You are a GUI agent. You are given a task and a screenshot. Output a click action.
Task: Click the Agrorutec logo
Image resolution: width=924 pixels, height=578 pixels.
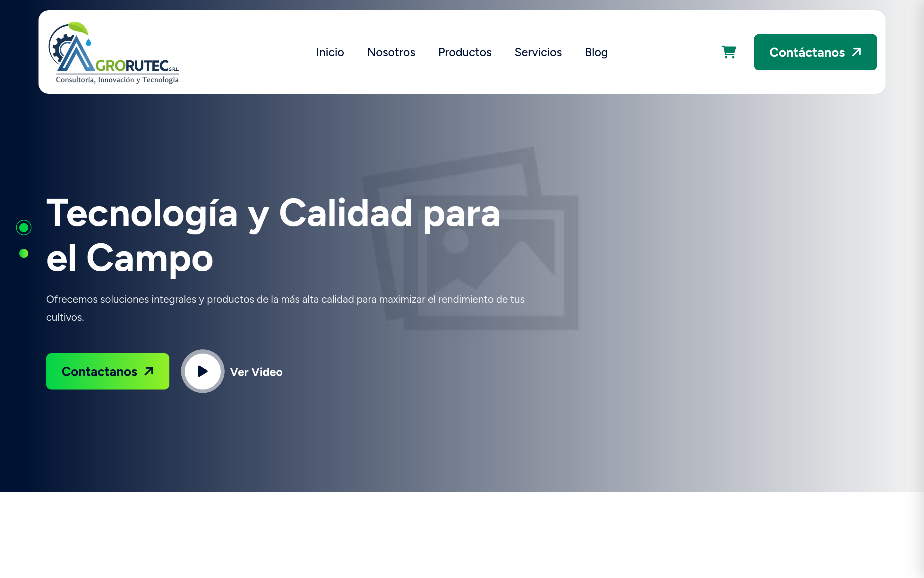tap(114, 52)
